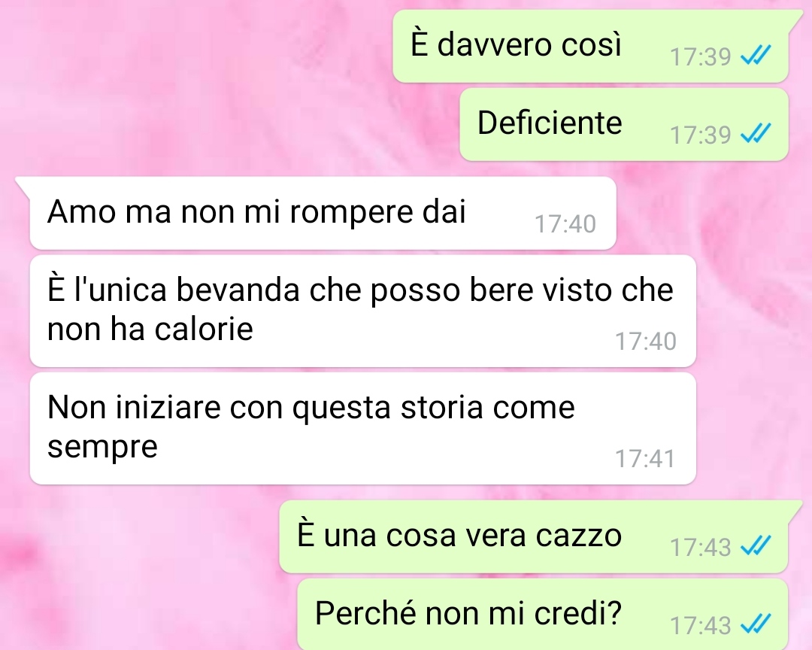Click 17:43 timestamp on 'È una cosa vera cazzo'
The height and width of the screenshot is (650, 812).
point(701,547)
